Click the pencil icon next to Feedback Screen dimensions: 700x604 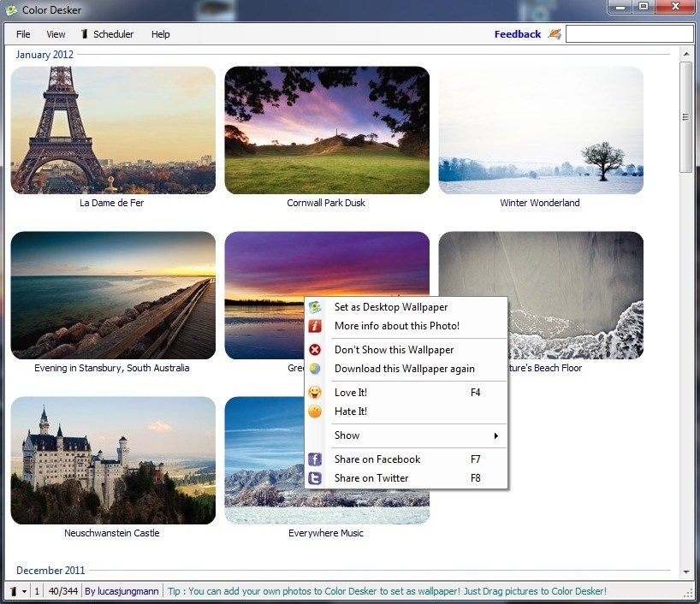click(554, 33)
